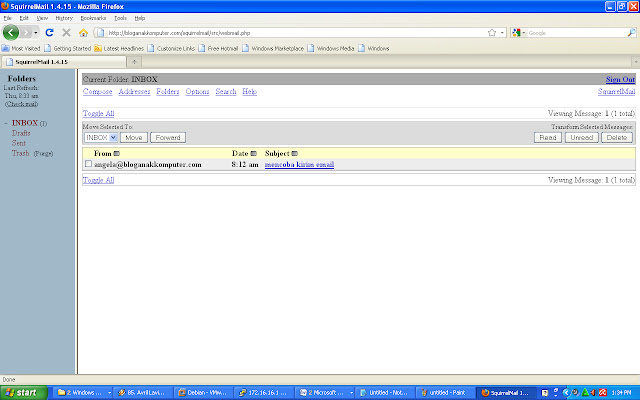Open the Edit menu
Image resolution: width=640 pixels, height=400 pixels.
pos(24,18)
